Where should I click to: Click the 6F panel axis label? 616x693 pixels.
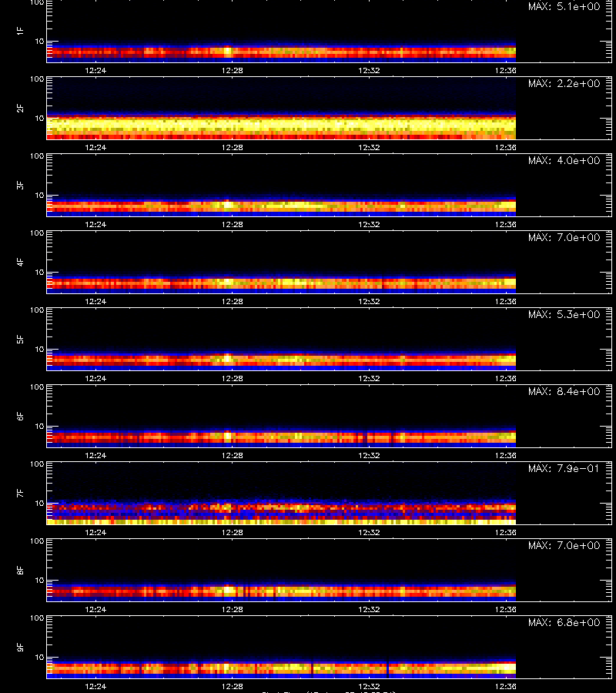coord(20,417)
